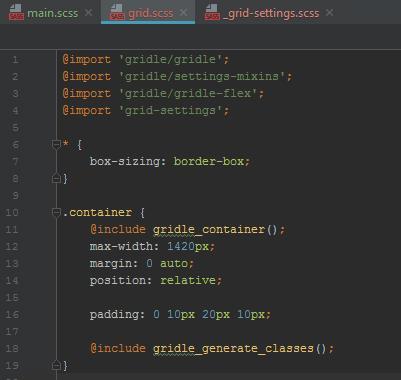Image resolution: width=401 pixels, height=380 pixels.
Task: Click the gridle_container mixin call
Action: [x=209, y=230]
